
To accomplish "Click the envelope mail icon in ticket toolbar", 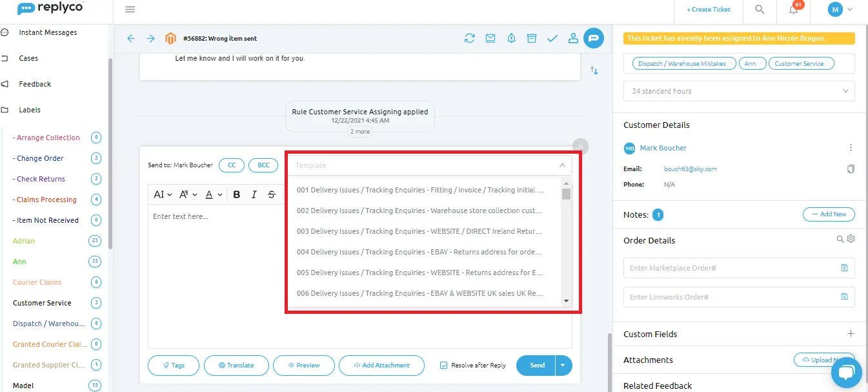I will coord(490,39).
